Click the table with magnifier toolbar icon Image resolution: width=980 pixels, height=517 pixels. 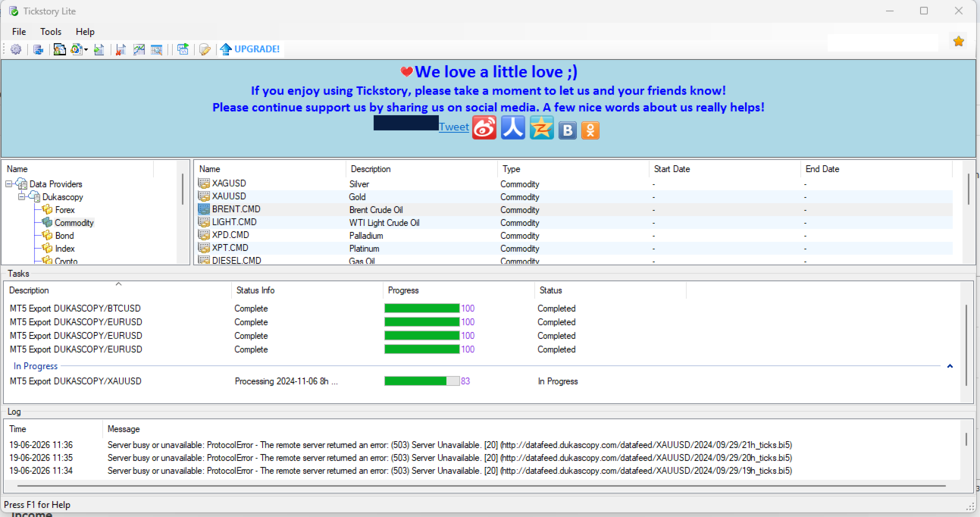(157, 49)
